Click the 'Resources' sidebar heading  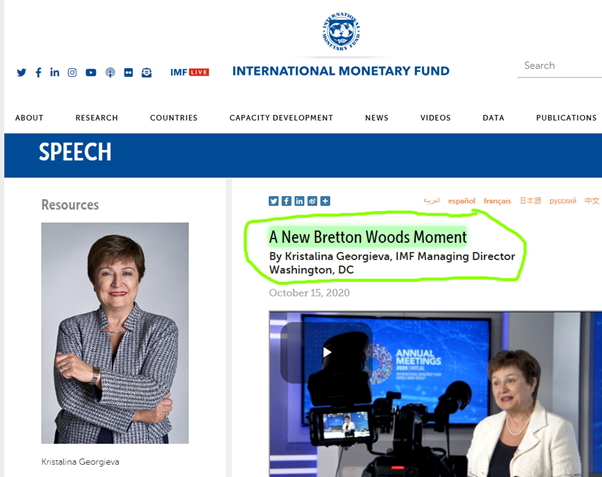70,205
